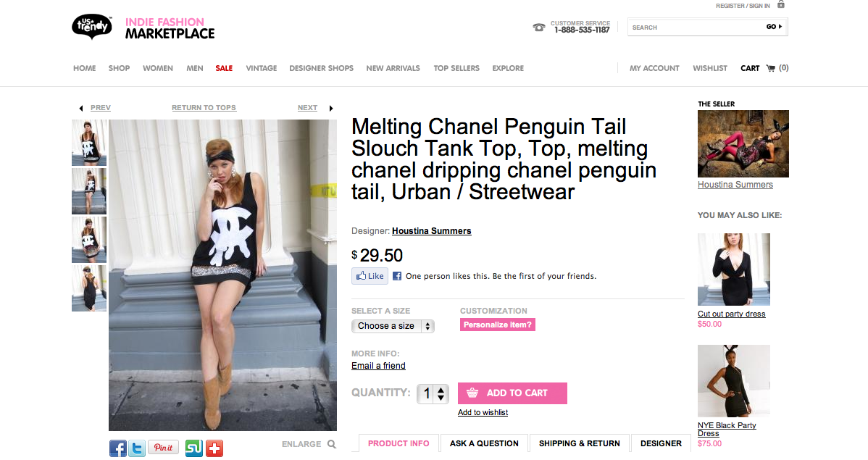Viewport: 868px width, 460px height.
Task: Click the Add to Cart button
Action: point(512,393)
